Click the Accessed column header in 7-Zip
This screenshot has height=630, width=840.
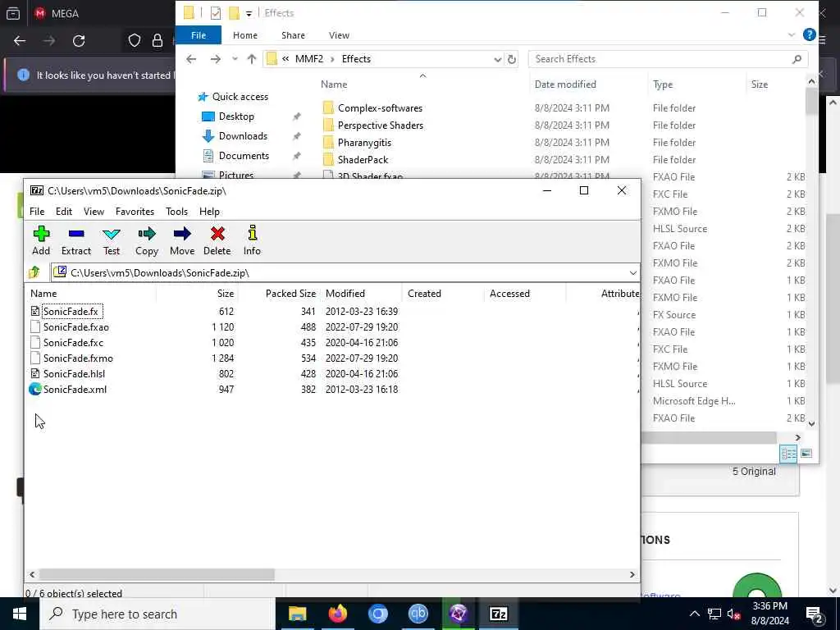click(x=526, y=294)
